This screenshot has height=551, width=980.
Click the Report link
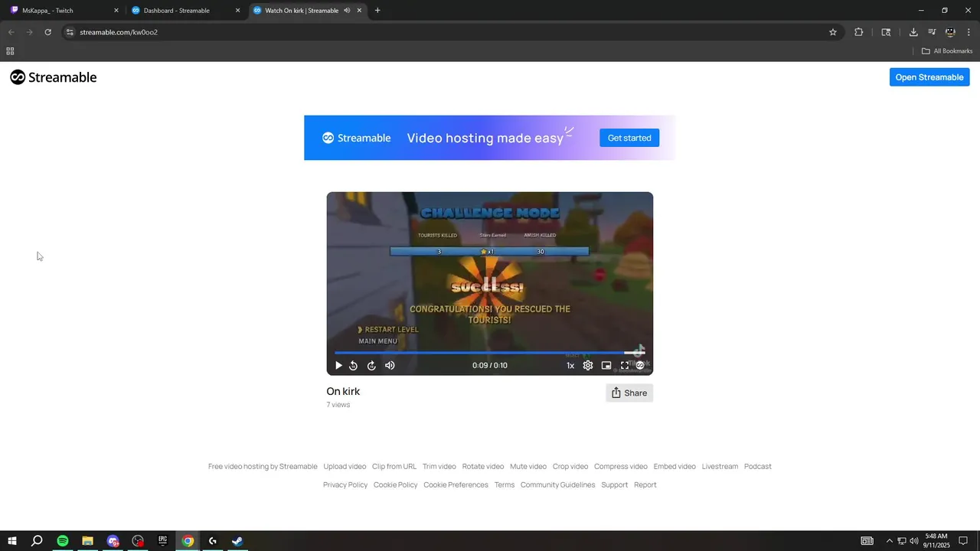(645, 484)
